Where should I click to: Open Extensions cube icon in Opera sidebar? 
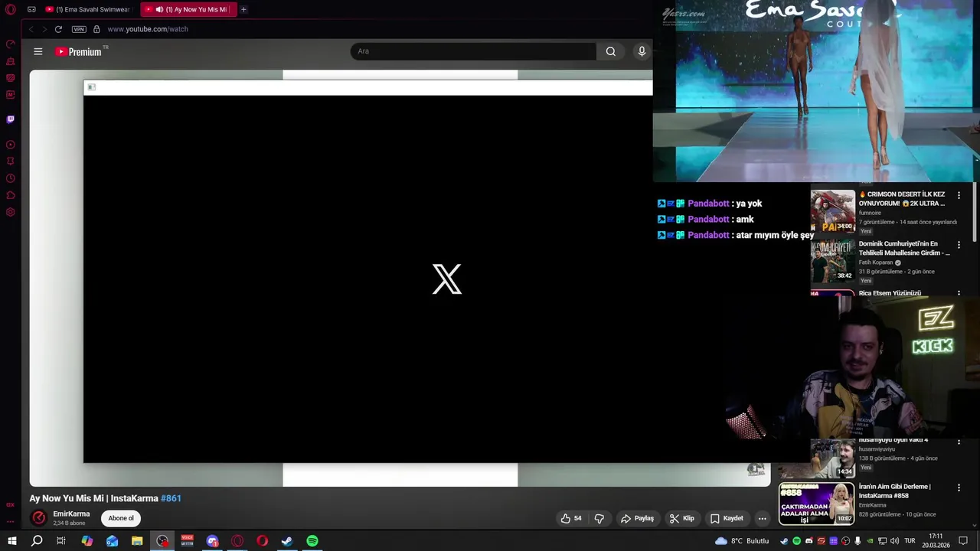point(11,195)
